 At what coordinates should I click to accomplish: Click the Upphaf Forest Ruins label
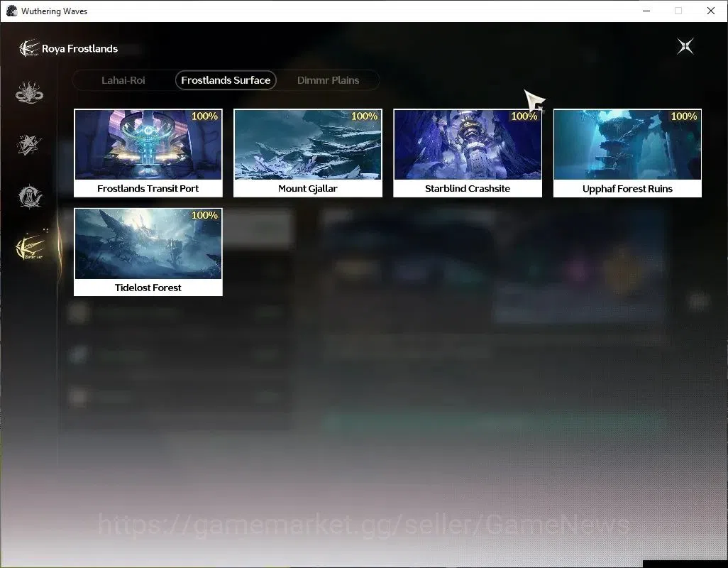pyautogui.click(x=627, y=189)
